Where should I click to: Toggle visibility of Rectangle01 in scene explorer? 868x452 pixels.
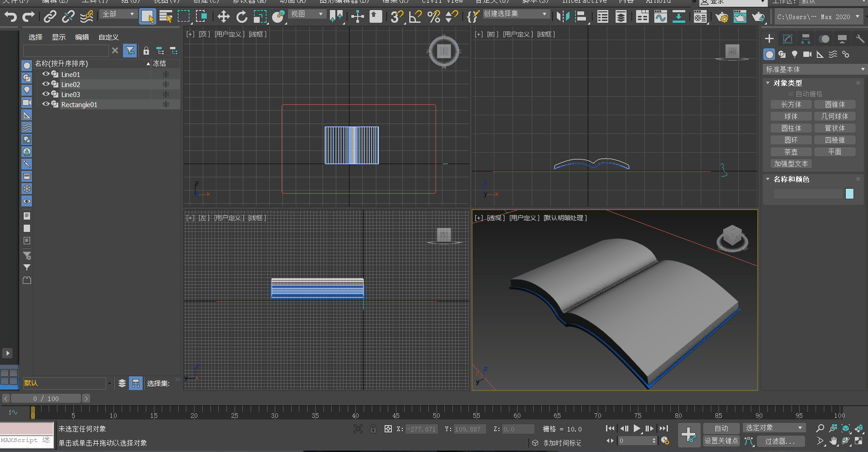coord(46,104)
